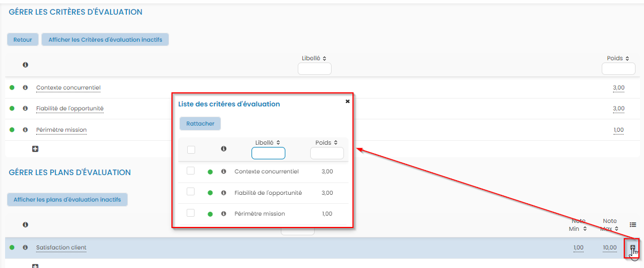Check the Contexte concurrentiel checkbox in popup
Screen dimensions: 644x268
(x=191, y=171)
